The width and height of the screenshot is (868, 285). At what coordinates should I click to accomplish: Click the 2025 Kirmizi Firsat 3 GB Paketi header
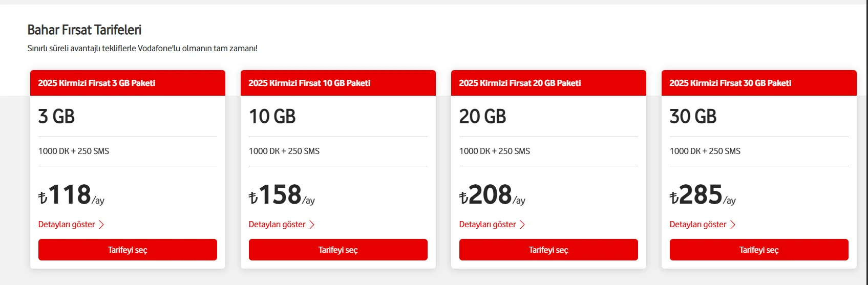coord(97,83)
